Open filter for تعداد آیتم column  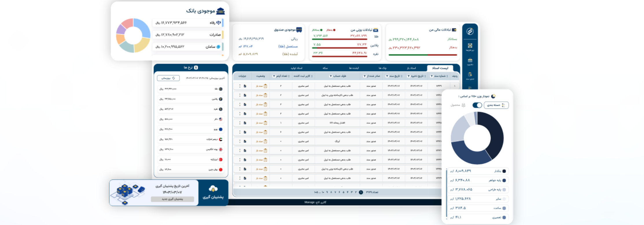274,76
